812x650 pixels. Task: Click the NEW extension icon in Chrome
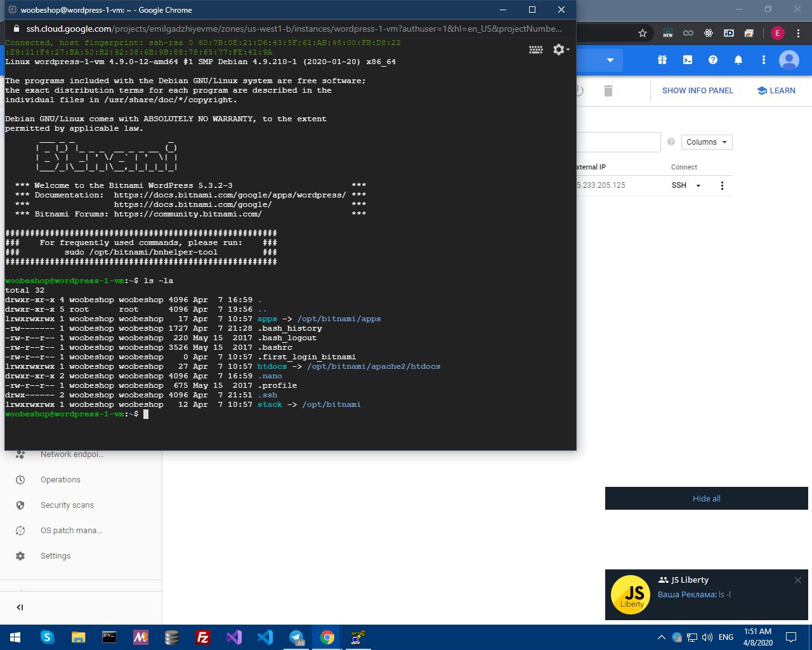(668, 33)
